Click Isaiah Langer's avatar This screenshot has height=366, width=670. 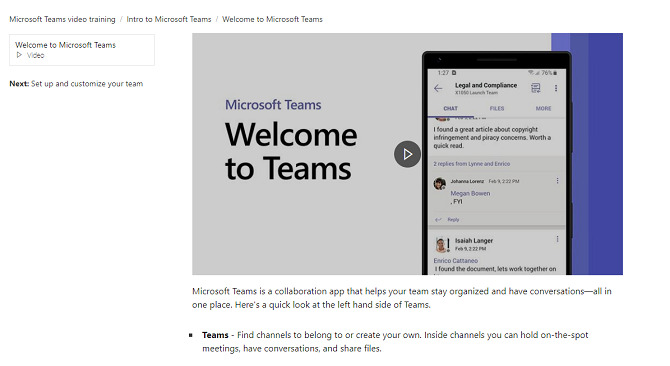tap(441, 245)
